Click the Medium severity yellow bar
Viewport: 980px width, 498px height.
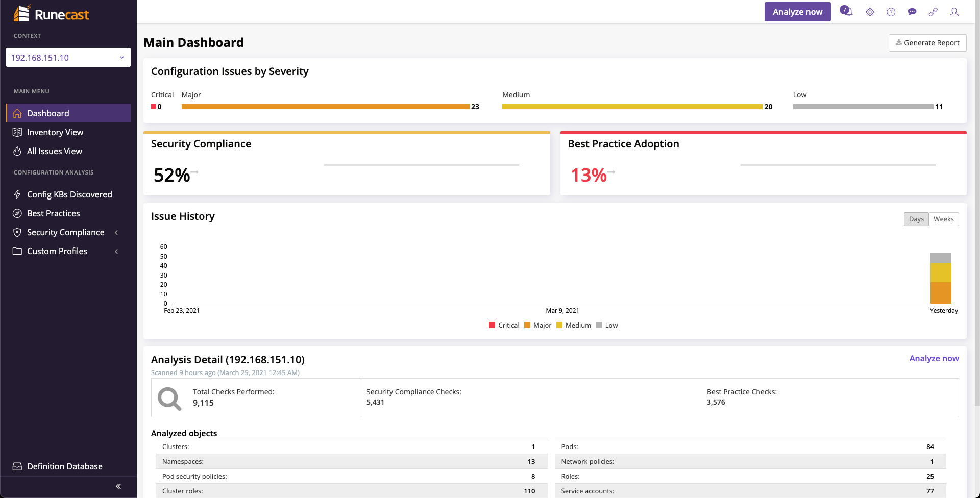pos(632,107)
